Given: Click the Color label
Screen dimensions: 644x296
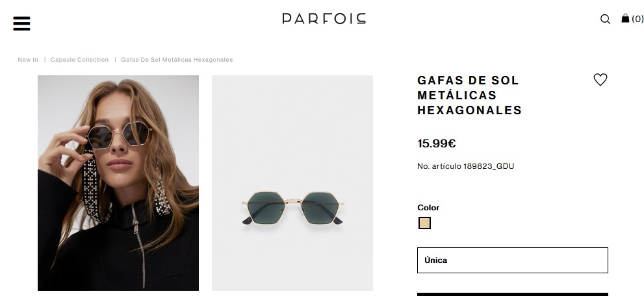Looking at the screenshot, I should tap(428, 208).
